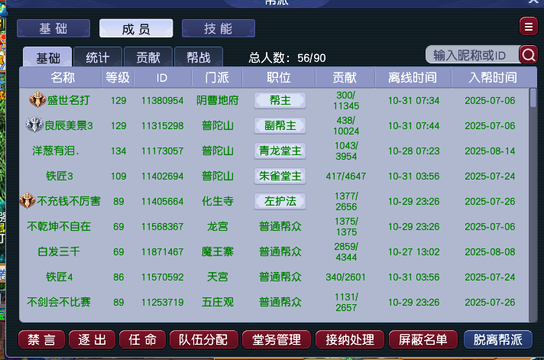Image resolution: width=544 pixels, height=360 pixels.
Task: Switch to the 基础 top tab
Action: pos(53,28)
